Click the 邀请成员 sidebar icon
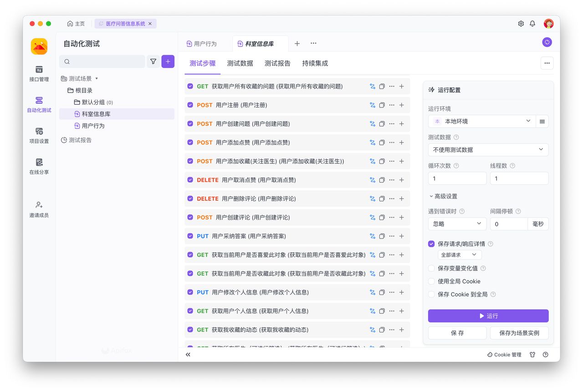The width and height of the screenshot is (583, 392). [39, 209]
